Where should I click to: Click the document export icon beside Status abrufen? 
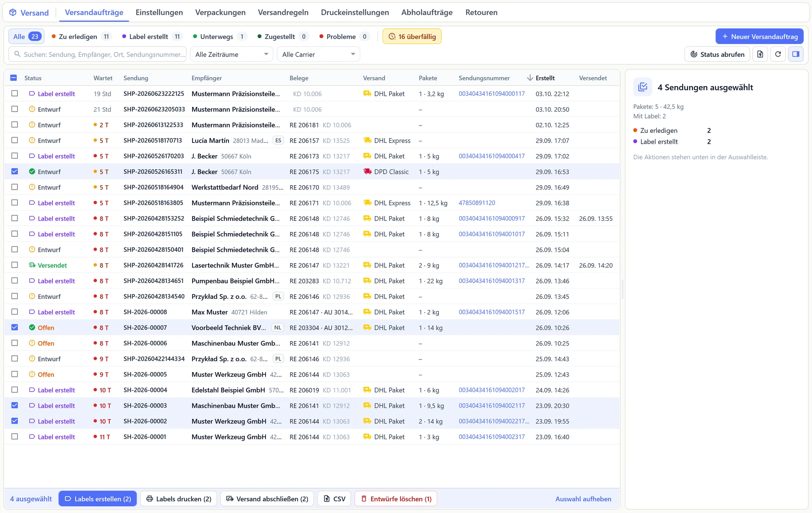click(x=760, y=54)
